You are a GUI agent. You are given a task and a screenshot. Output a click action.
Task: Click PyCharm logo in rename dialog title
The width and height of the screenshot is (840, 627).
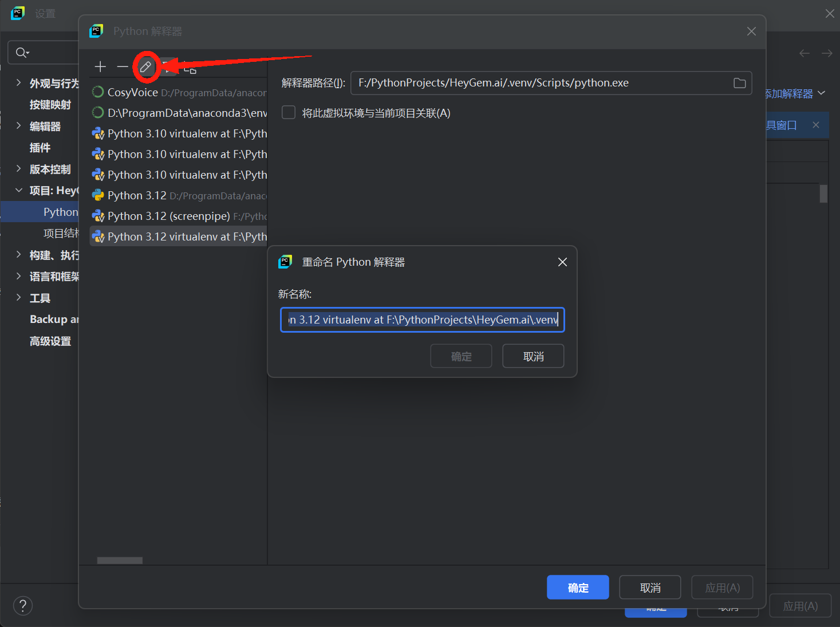point(285,262)
